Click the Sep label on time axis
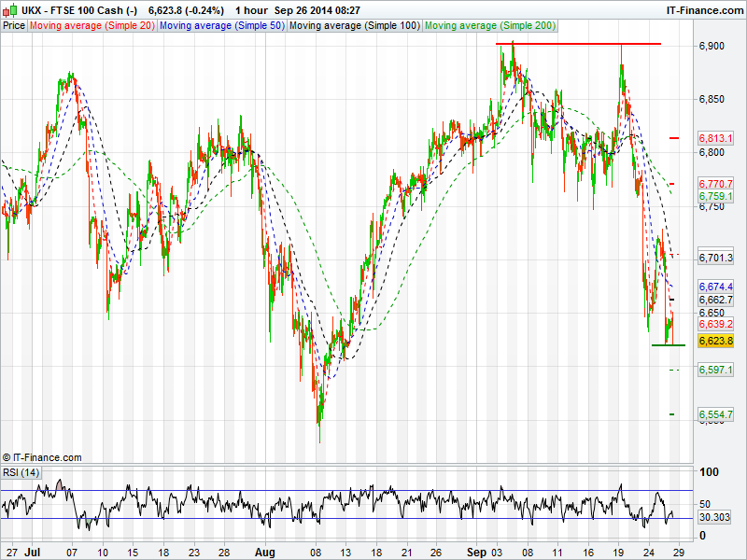This screenshot has height=560, width=747. pos(477,553)
